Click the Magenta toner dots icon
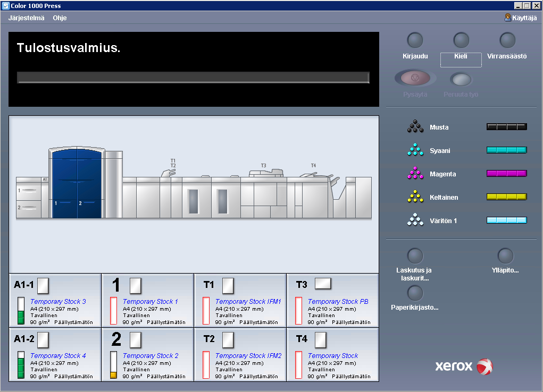This screenshot has height=392, width=543. tap(415, 173)
